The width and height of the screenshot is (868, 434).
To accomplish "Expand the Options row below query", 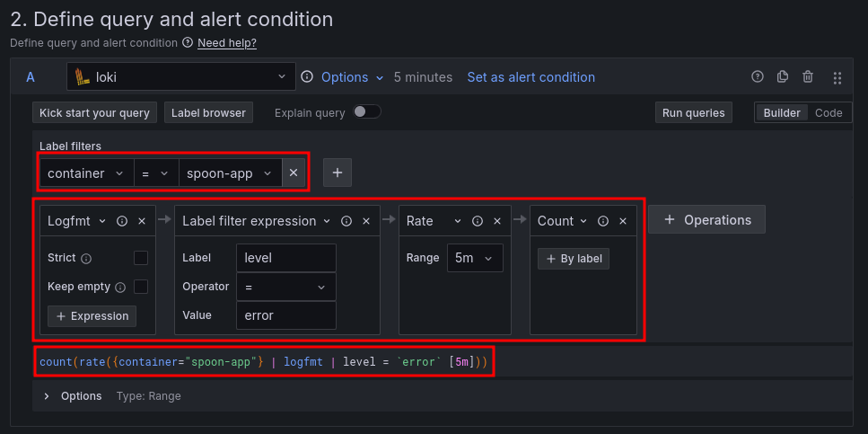I will [x=47, y=396].
